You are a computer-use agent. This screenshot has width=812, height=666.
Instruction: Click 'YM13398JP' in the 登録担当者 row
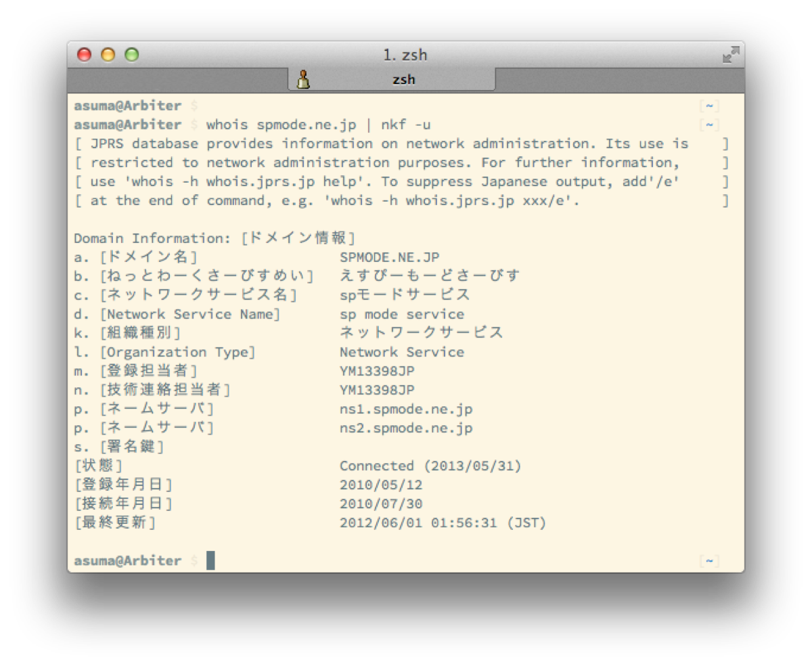[377, 371]
